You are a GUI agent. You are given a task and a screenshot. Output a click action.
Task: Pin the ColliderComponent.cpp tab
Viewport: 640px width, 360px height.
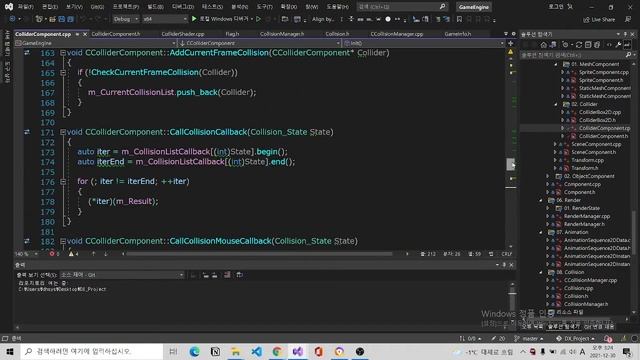point(77,34)
